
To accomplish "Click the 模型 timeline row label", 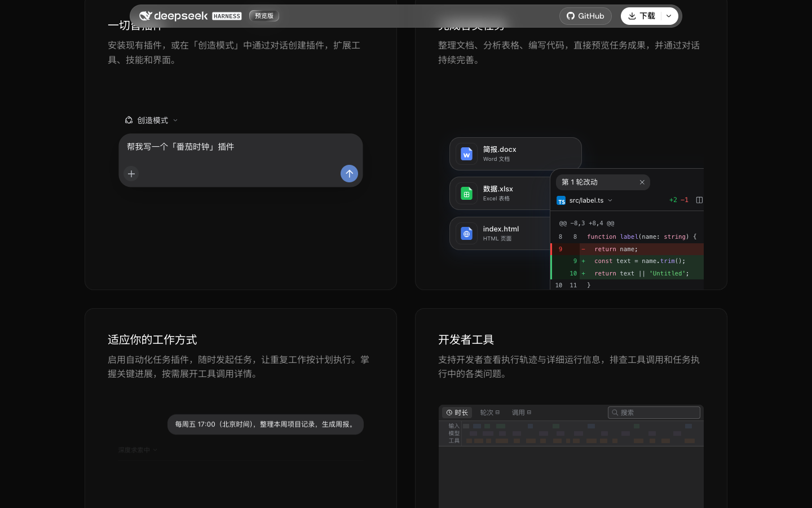I will coord(454,433).
